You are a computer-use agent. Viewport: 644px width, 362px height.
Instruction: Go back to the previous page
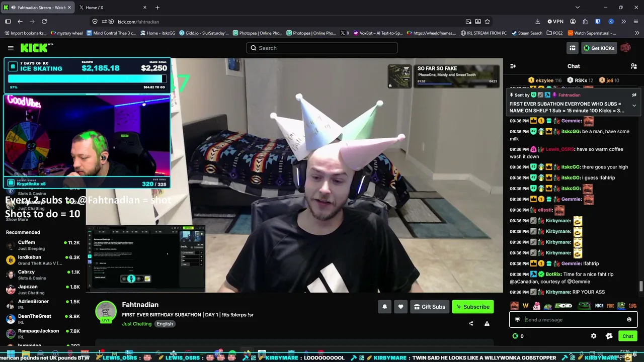tap(20, 22)
